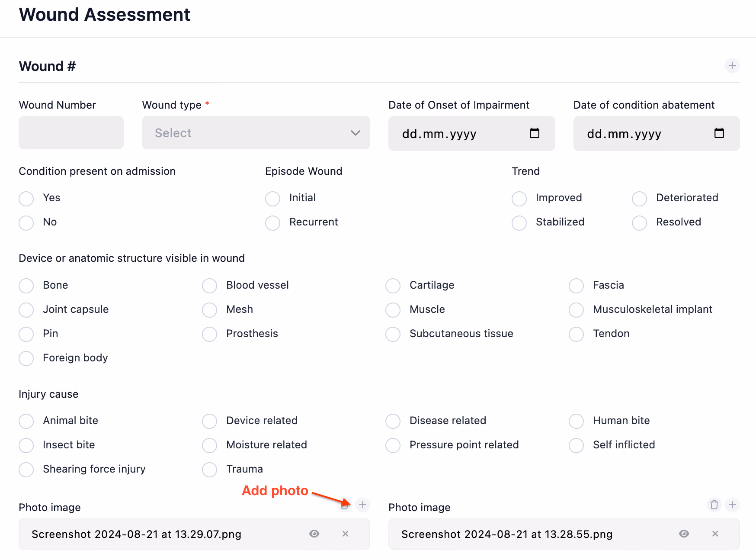Add photo next to the second Photo image

tap(732, 505)
